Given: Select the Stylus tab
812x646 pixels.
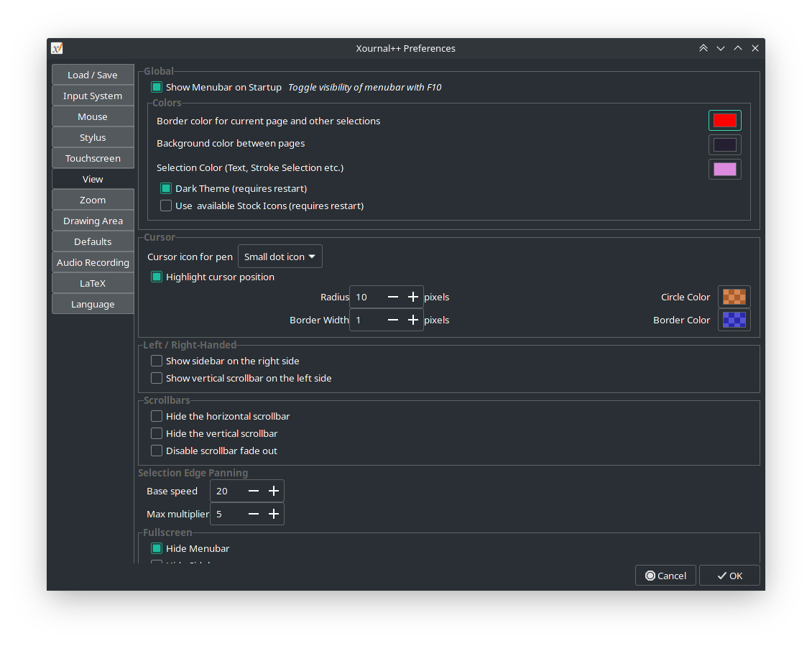Looking at the screenshot, I should [93, 137].
